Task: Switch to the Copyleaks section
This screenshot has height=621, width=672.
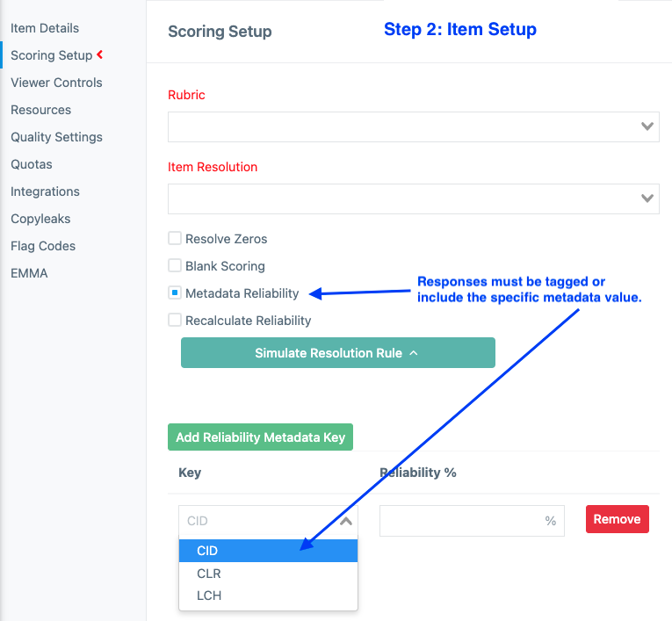Action: click(40, 219)
